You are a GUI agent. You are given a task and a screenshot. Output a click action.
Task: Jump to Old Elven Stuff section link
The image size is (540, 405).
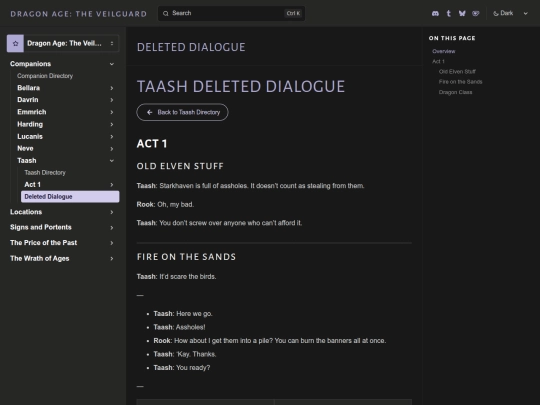point(457,72)
